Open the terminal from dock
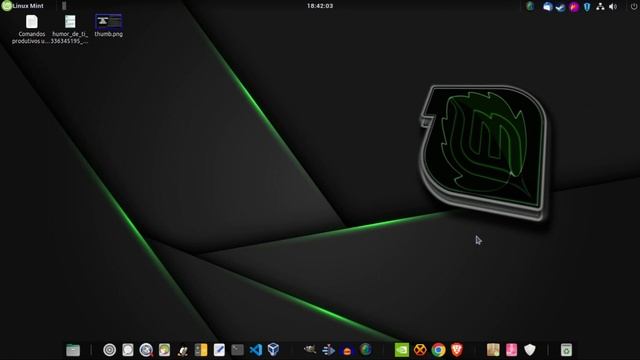Image resolution: width=640 pixels, height=360 pixels. tap(237, 350)
